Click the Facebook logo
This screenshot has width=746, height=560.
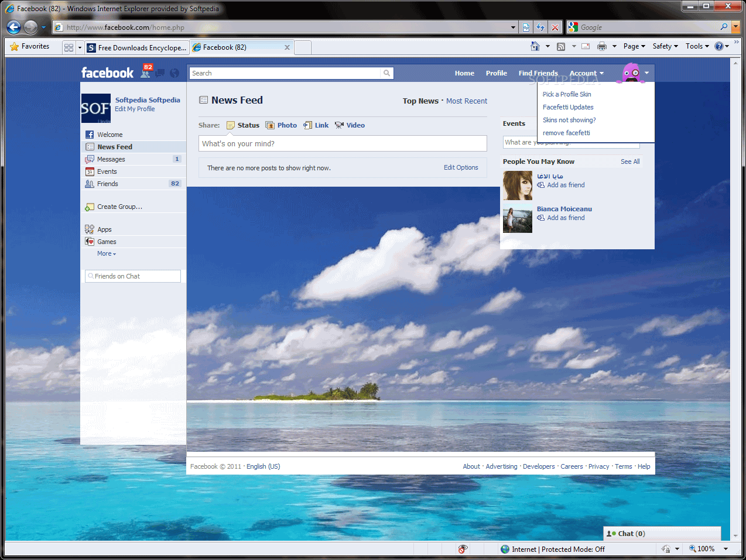(x=107, y=73)
